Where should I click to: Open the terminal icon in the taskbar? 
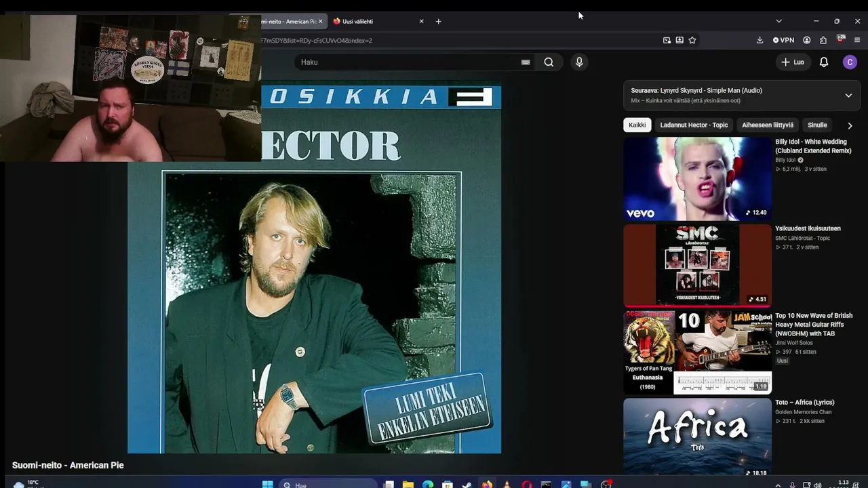pyautogui.click(x=546, y=485)
